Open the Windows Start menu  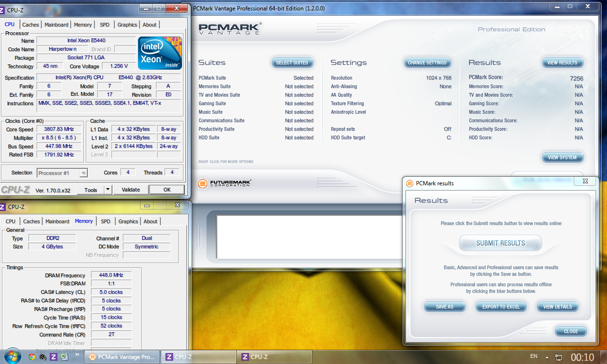[x=12, y=356]
